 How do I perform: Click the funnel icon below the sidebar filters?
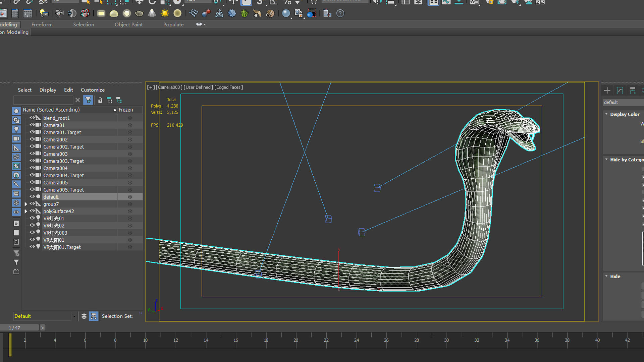tap(16, 262)
